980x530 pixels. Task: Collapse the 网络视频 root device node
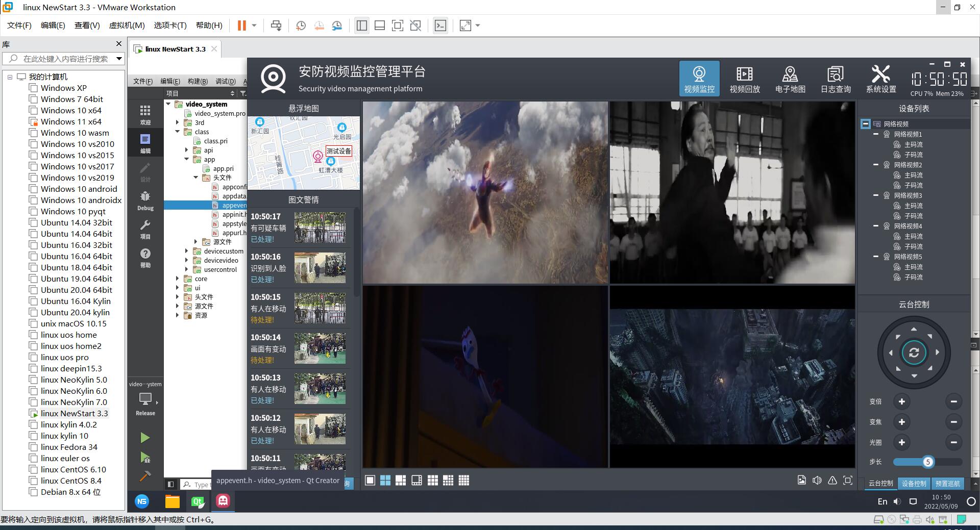point(865,124)
